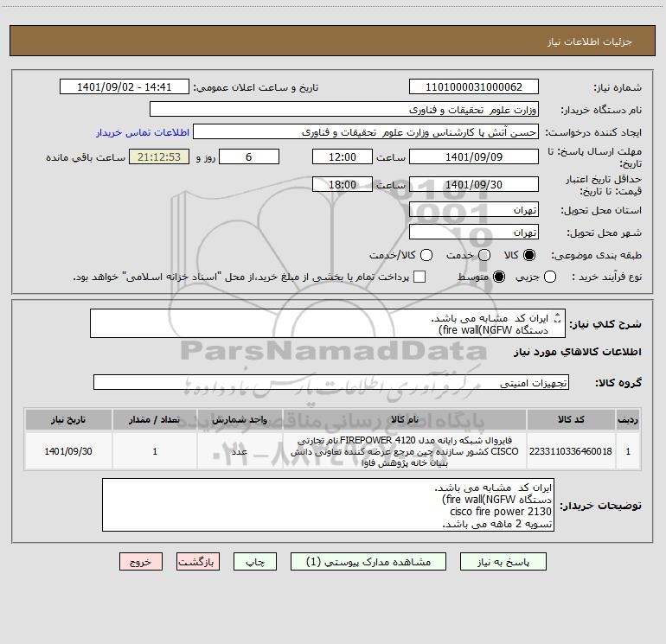Click the deadline time 12:00 field
The width and height of the screenshot is (666, 644).
pyautogui.click(x=343, y=156)
